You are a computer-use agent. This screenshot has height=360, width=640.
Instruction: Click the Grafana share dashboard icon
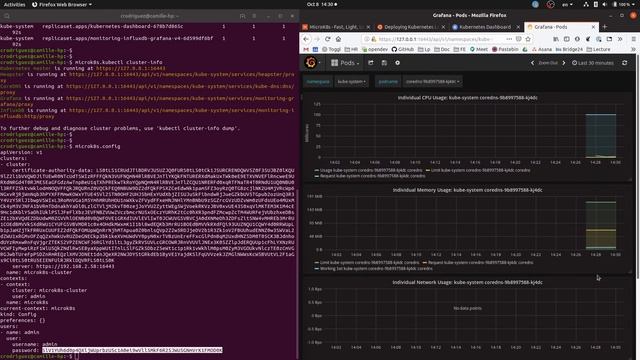tap(371, 63)
